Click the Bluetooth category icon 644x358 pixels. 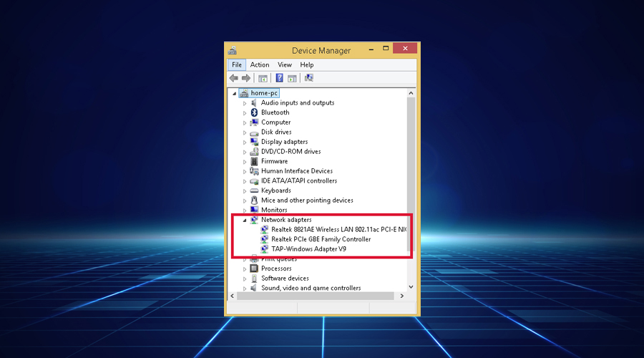pos(254,112)
